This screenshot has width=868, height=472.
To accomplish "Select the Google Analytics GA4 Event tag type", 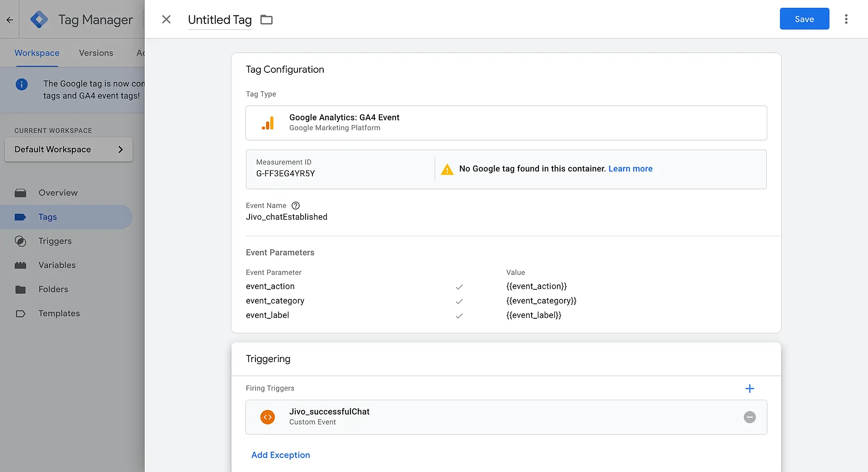I will coord(506,123).
